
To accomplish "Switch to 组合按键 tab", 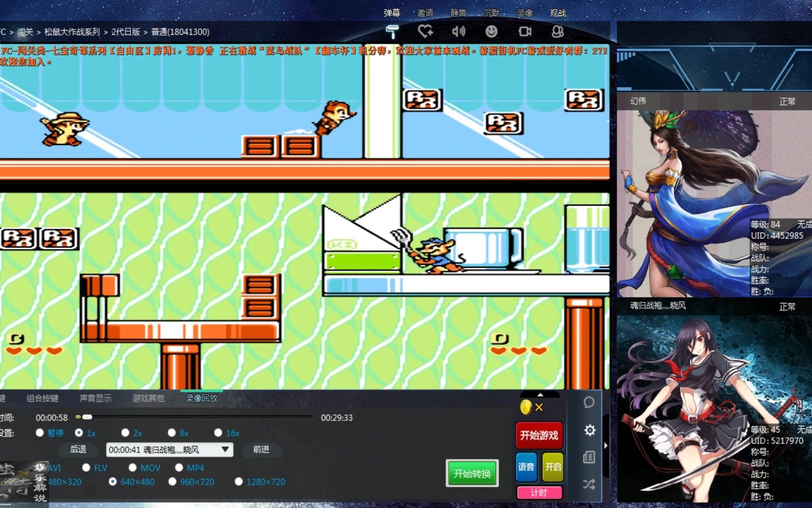I will point(42,398).
